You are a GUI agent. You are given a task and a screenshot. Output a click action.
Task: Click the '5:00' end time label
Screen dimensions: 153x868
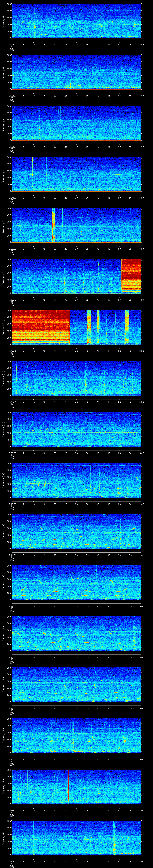(x=141, y=197)
